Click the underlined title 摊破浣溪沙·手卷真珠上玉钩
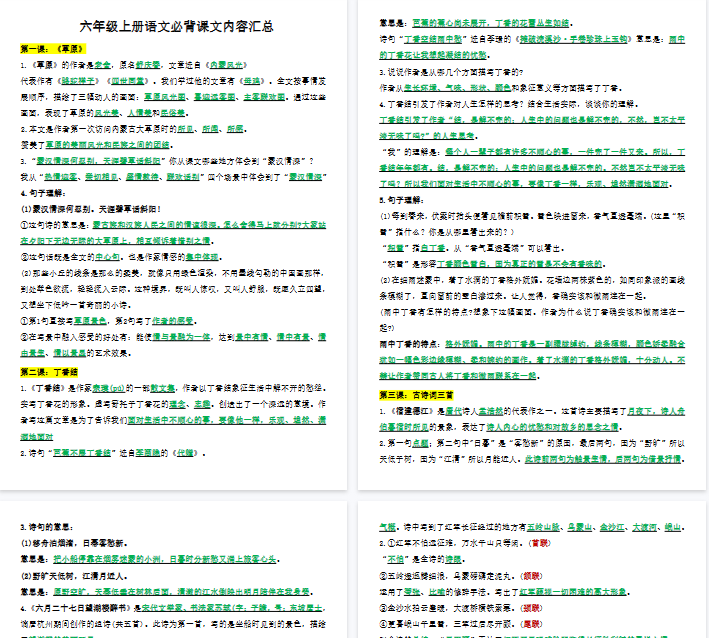 tap(574, 39)
